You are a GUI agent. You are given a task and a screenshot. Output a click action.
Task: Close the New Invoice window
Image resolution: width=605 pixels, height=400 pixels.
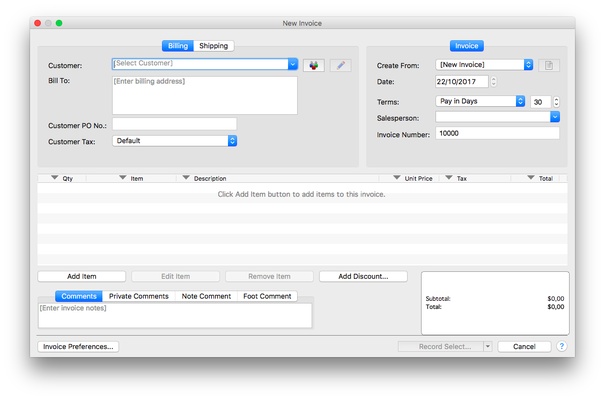[37, 23]
